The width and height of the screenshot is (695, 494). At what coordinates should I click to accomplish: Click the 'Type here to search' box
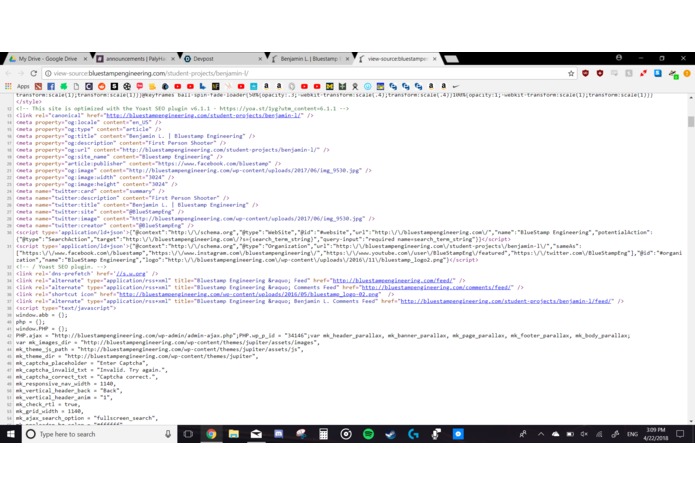[98, 434]
